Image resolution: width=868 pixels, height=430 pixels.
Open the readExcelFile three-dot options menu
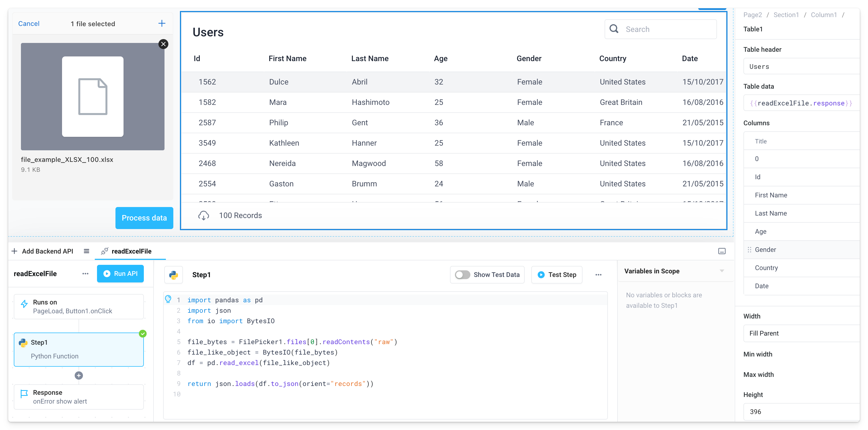coord(85,274)
